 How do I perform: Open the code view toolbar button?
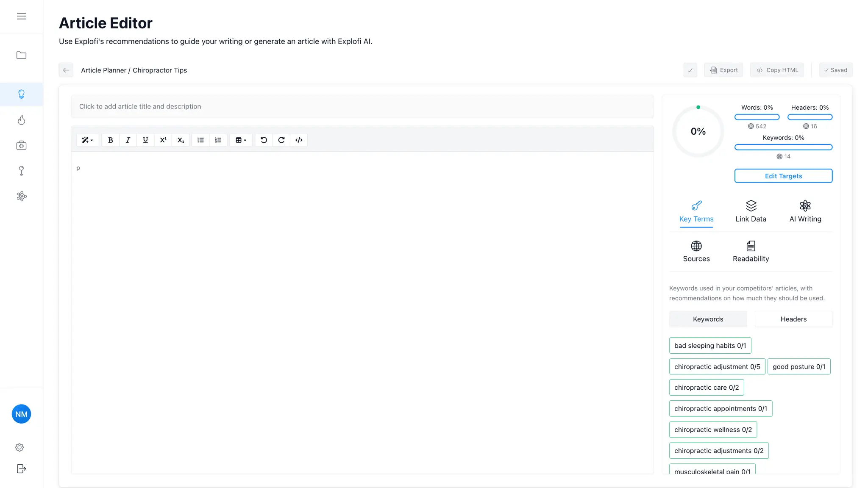tap(299, 140)
